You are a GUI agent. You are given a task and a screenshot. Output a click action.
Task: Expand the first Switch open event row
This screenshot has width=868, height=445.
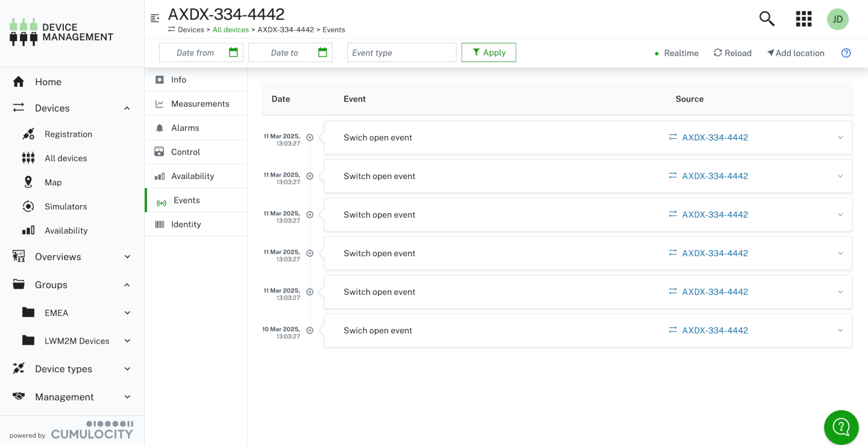[x=840, y=137]
